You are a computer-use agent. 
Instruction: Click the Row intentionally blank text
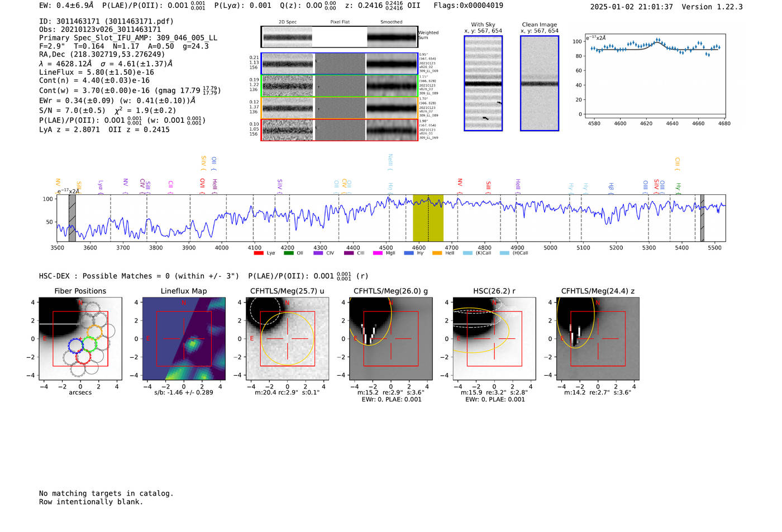91,502
